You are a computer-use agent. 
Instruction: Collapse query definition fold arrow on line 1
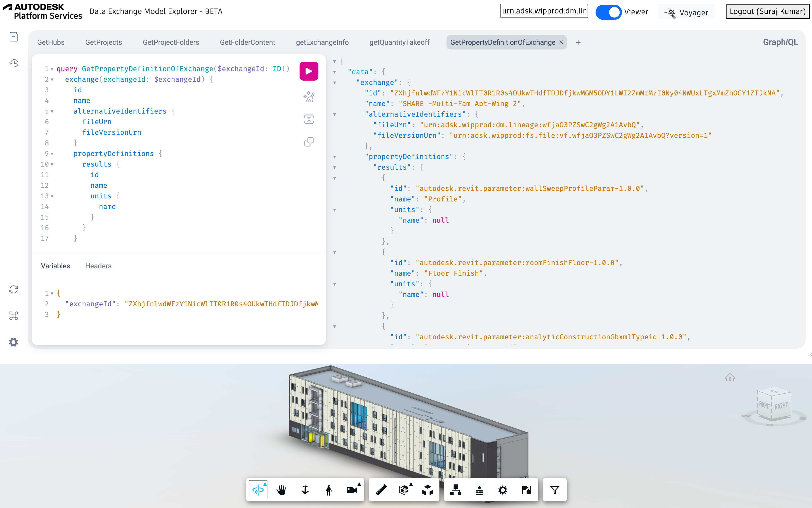tap(52, 69)
